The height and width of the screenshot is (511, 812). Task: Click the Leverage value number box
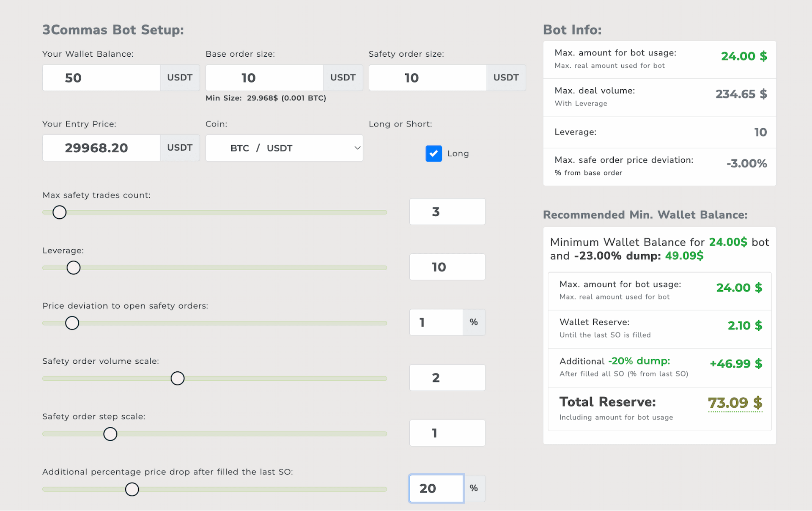(x=447, y=267)
